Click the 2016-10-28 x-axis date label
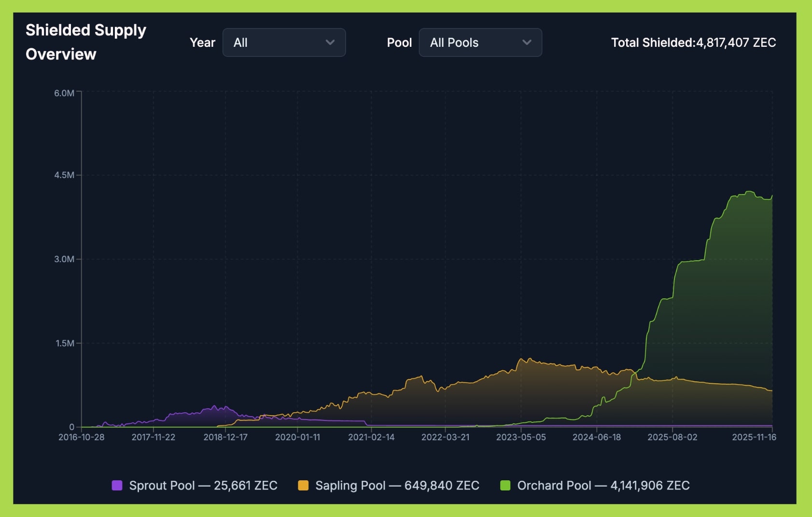Viewport: 812px width, 517px height. 81,437
